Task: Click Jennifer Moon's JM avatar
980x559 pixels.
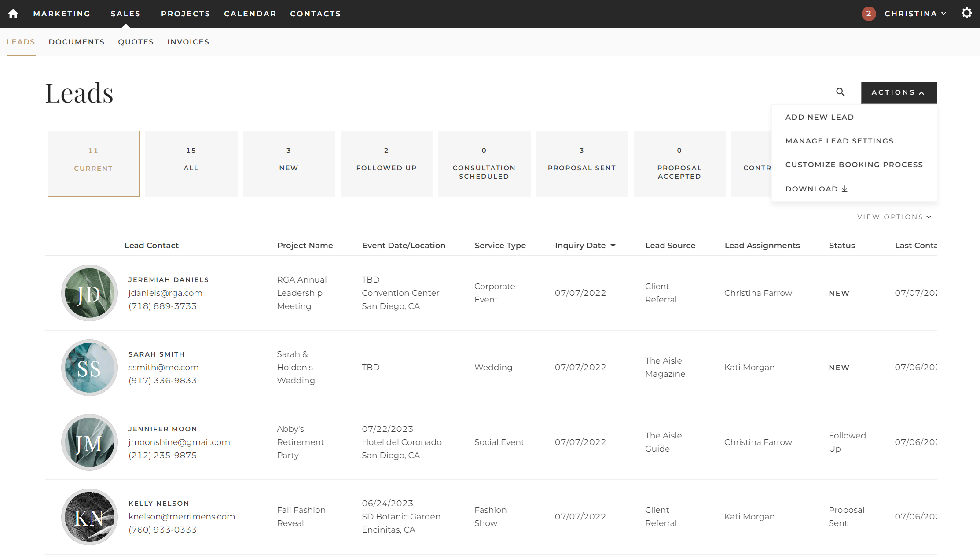Action: pos(89,442)
